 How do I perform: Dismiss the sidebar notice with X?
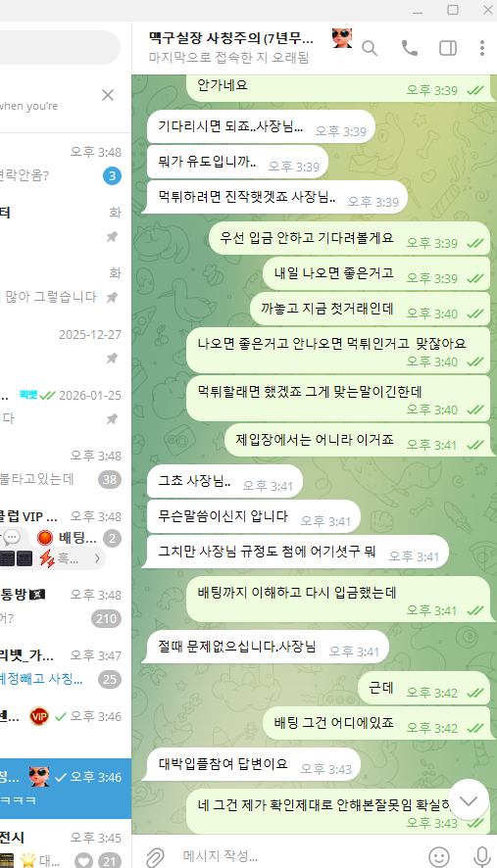pyautogui.click(x=108, y=95)
